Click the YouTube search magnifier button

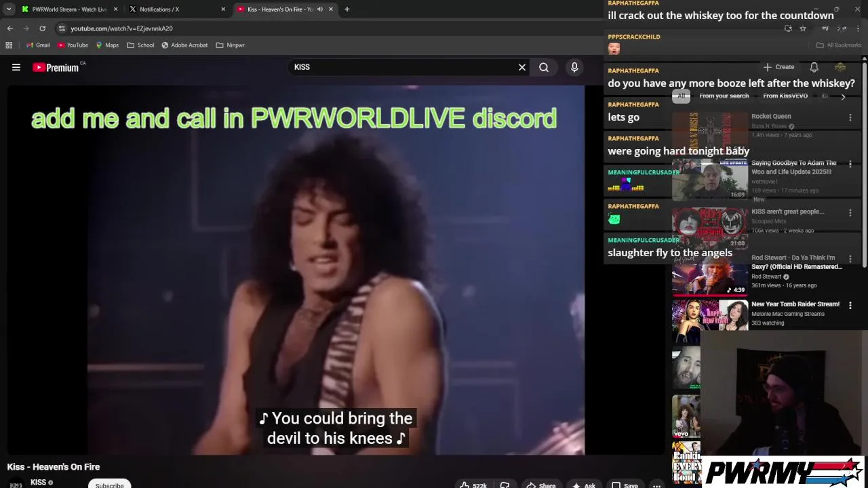(544, 67)
